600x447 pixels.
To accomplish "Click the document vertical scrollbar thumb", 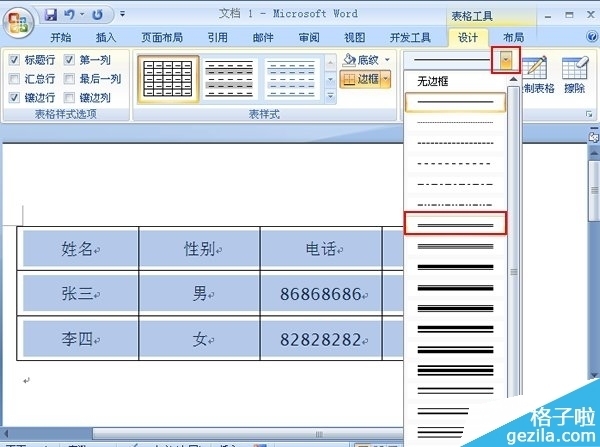I will click(x=594, y=190).
